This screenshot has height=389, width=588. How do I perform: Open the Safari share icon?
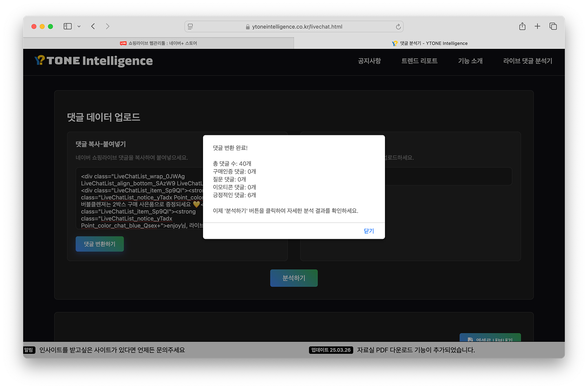coord(522,26)
